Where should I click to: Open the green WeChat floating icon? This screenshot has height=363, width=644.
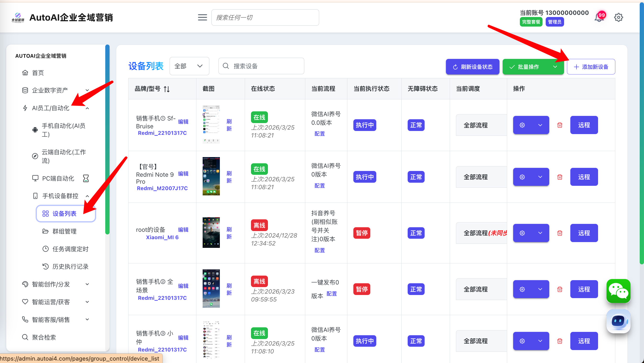[618, 291]
